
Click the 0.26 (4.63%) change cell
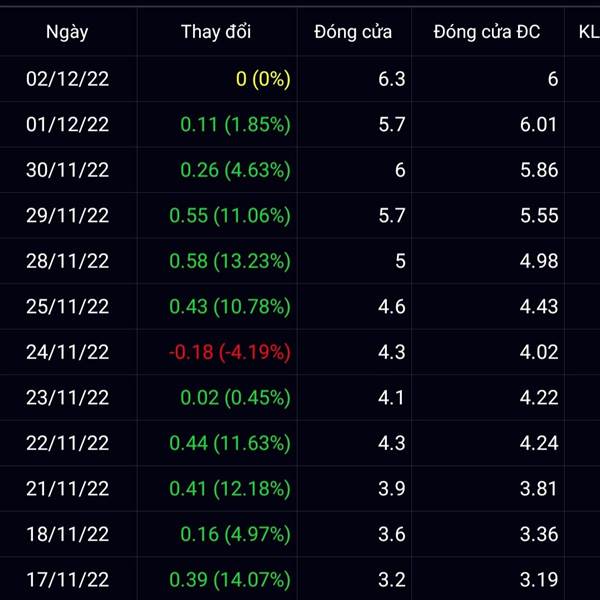coord(235,170)
